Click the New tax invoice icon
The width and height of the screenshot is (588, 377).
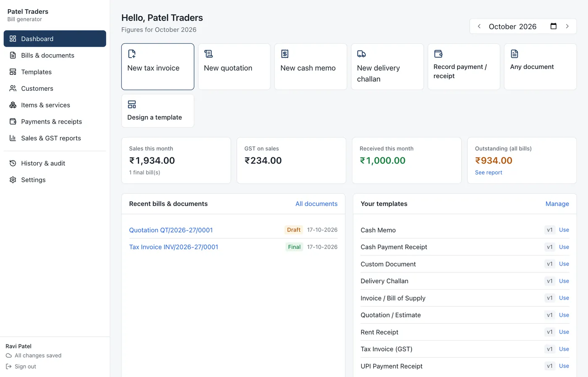(x=131, y=54)
